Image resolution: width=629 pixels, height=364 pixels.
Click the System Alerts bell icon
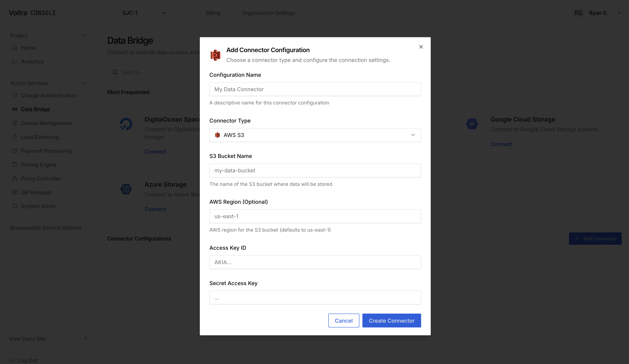[15, 206]
